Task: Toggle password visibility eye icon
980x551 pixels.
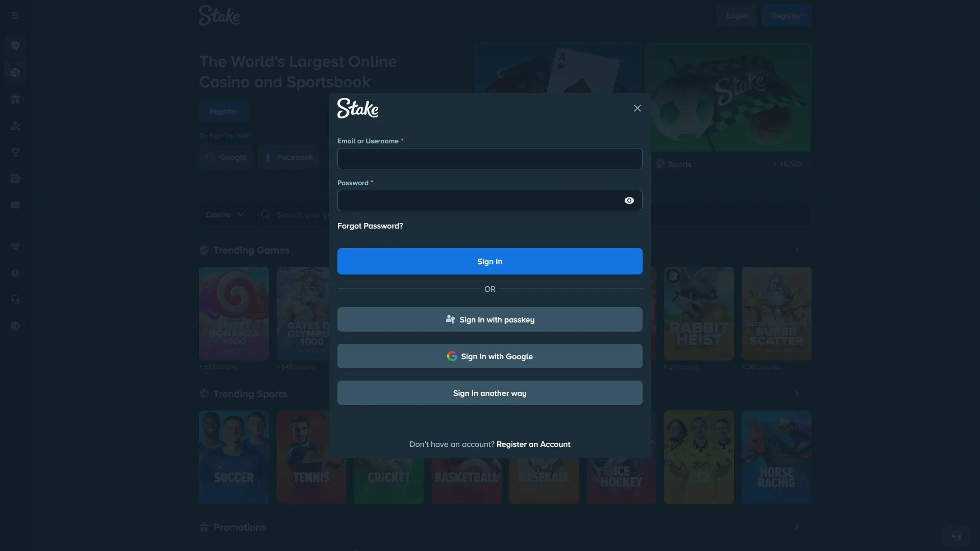Action: (629, 201)
